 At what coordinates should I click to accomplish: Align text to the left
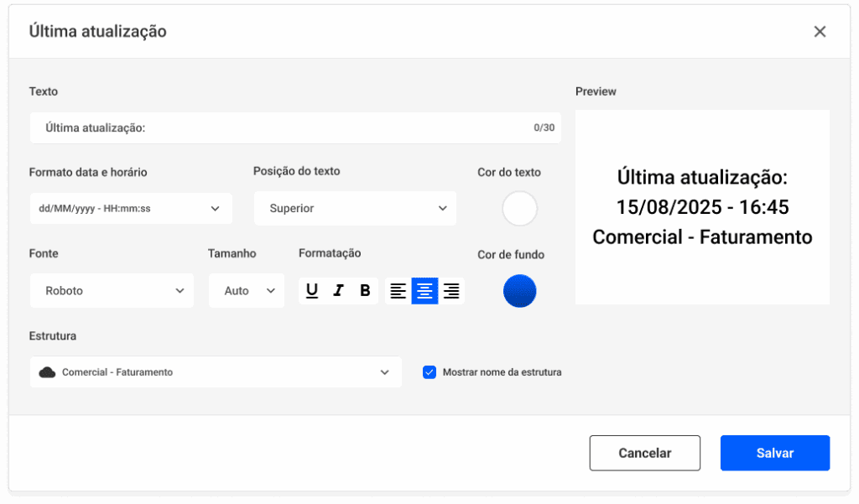coord(398,291)
